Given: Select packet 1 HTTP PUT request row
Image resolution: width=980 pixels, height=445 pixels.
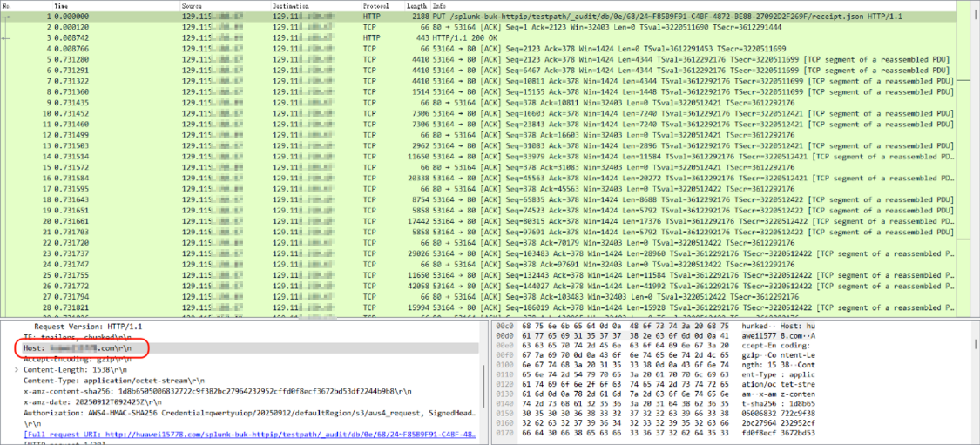Looking at the screenshot, I should tap(488, 17).
